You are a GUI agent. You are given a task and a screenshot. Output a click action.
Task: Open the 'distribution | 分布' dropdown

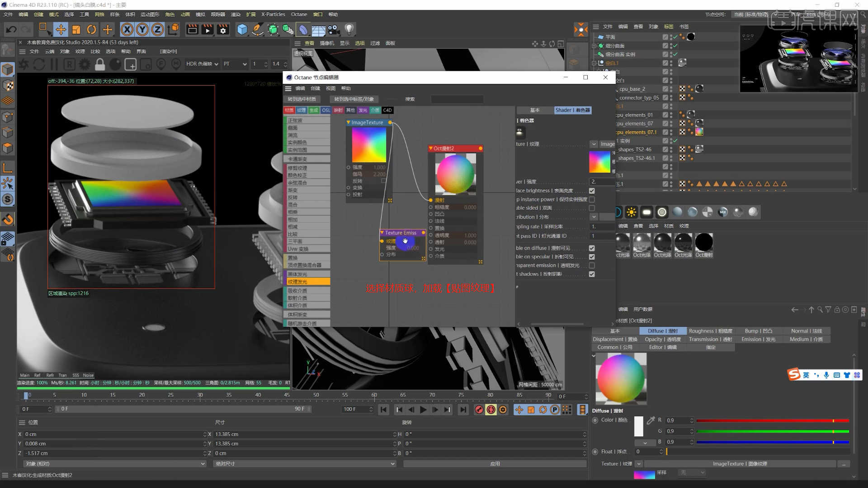[594, 217]
